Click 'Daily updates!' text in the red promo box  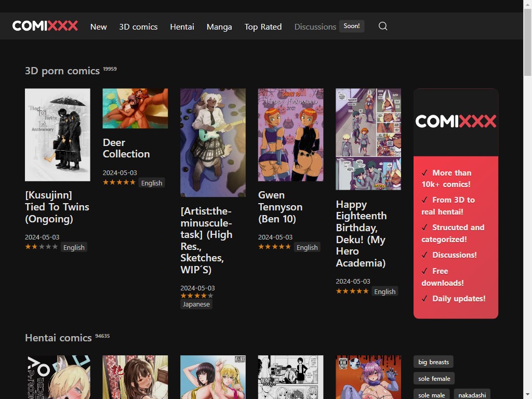[x=458, y=299]
